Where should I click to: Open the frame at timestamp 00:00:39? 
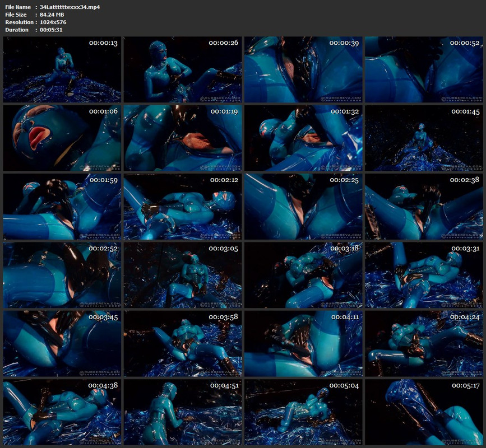[x=303, y=69]
